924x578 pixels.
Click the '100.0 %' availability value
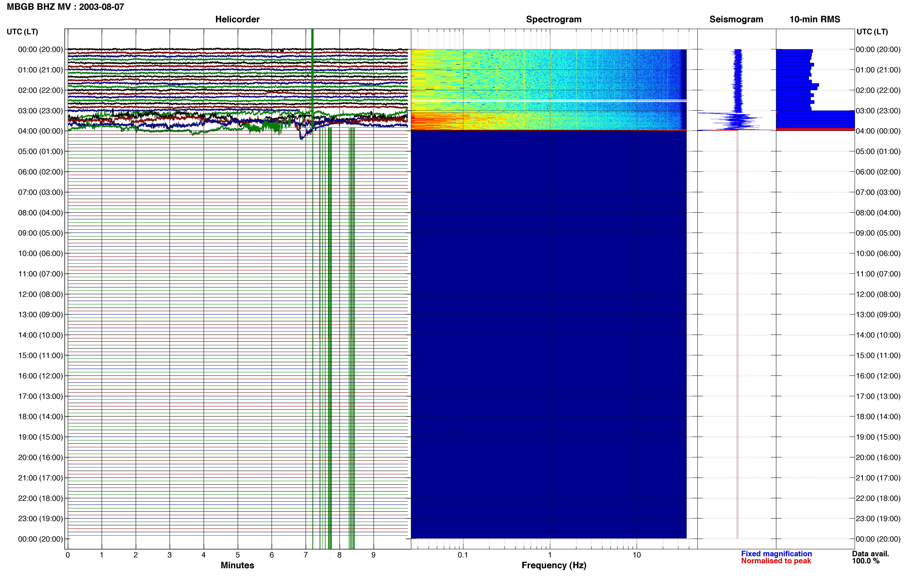(865, 561)
